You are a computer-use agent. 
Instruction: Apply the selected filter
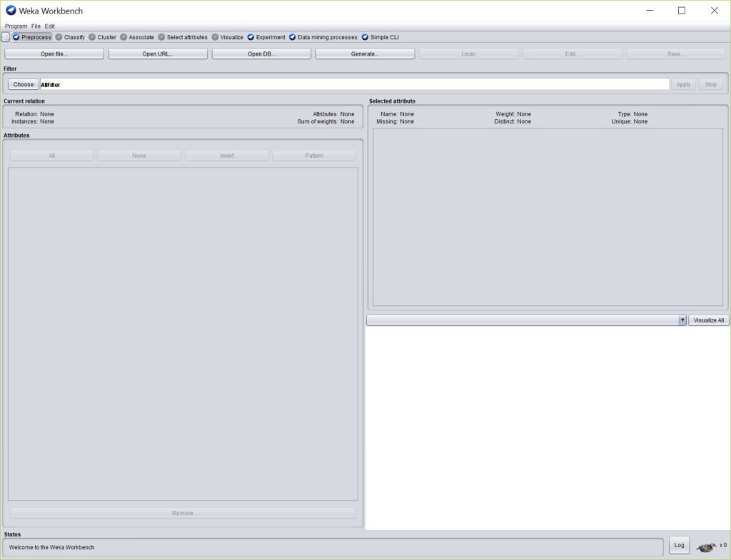coord(683,84)
